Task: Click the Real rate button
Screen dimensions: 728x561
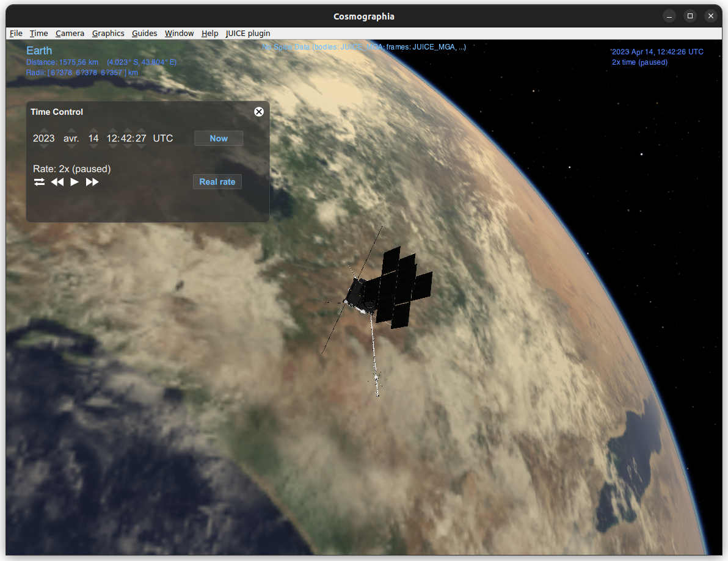Action: pos(217,182)
